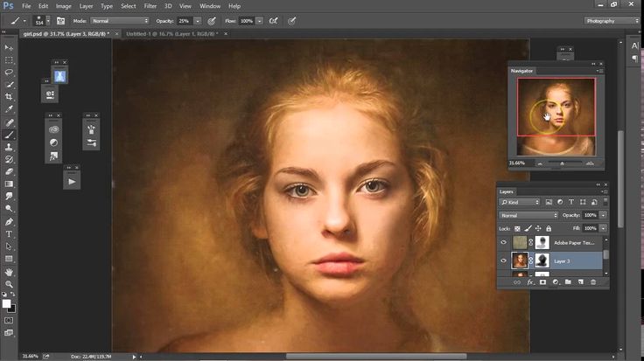Select the Move tool
This screenshot has height=361, width=644.
click(10, 48)
